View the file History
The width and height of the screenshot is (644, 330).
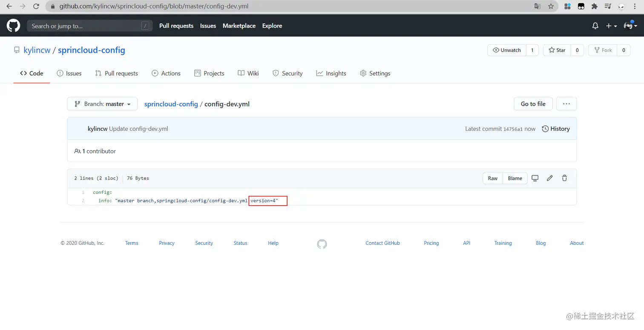pos(556,129)
